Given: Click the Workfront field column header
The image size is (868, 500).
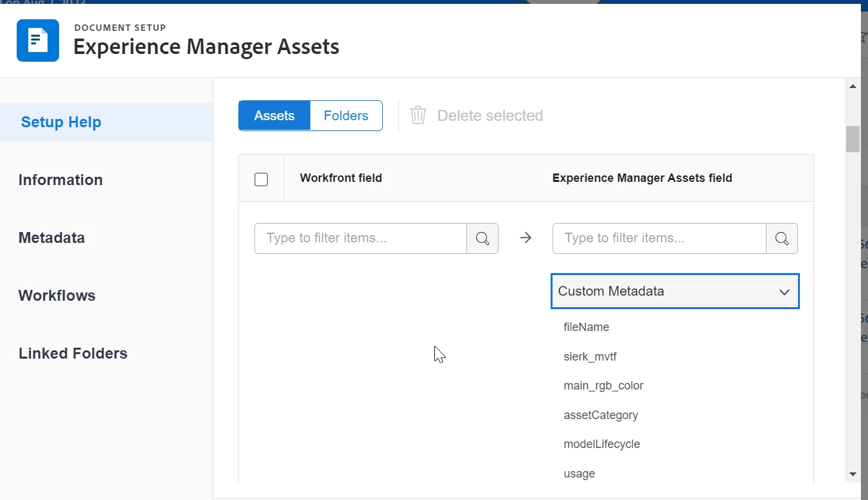Looking at the screenshot, I should pos(341,178).
